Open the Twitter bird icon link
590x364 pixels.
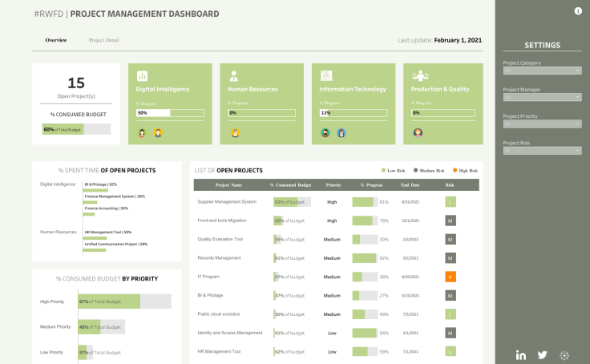(543, 355)
